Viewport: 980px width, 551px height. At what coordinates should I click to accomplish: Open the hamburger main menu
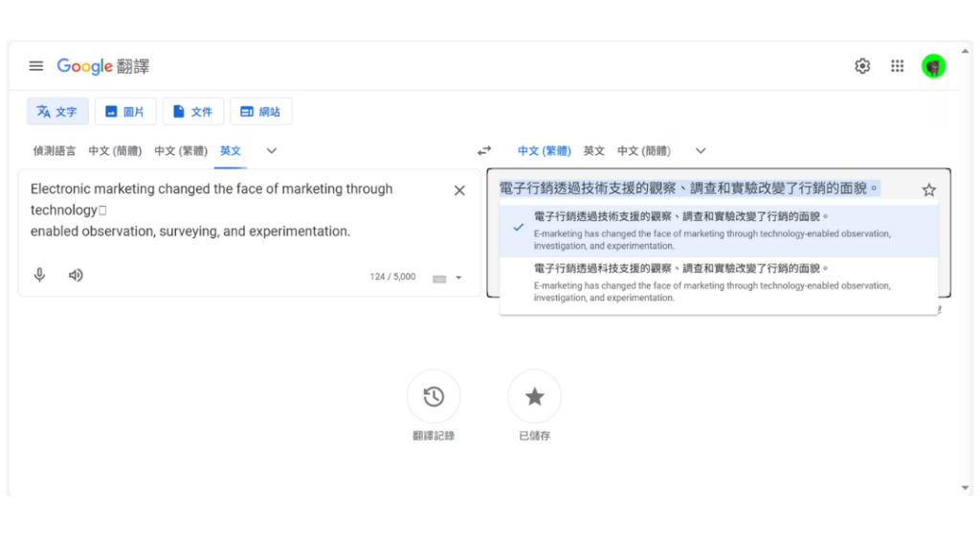36,66
